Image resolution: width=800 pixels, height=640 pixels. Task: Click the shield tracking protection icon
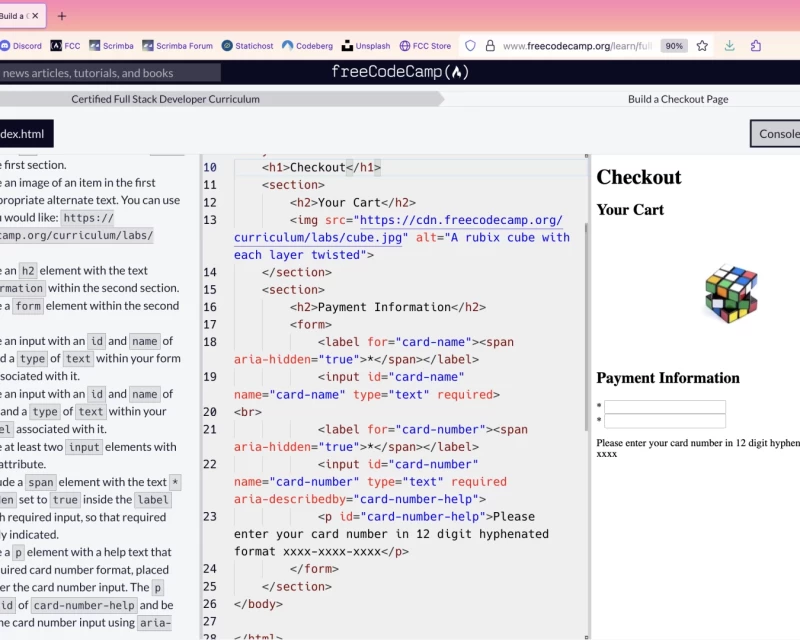[469, 45]
